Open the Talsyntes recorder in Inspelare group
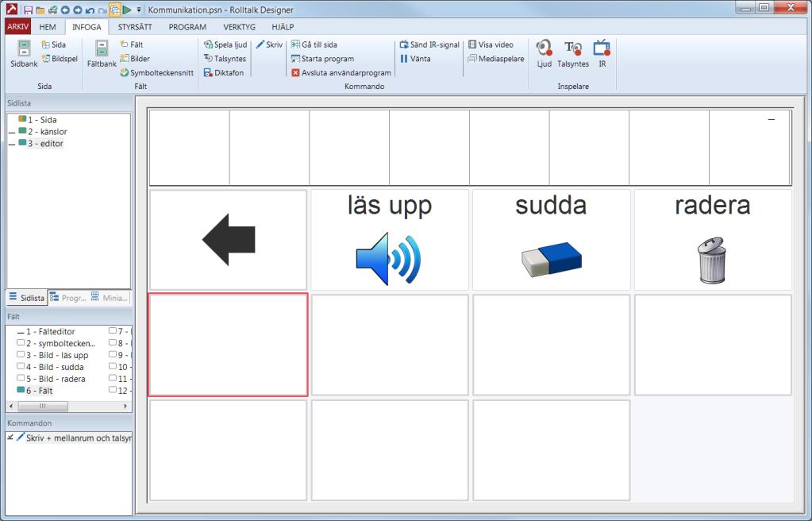812x521 pixels. 573,54
